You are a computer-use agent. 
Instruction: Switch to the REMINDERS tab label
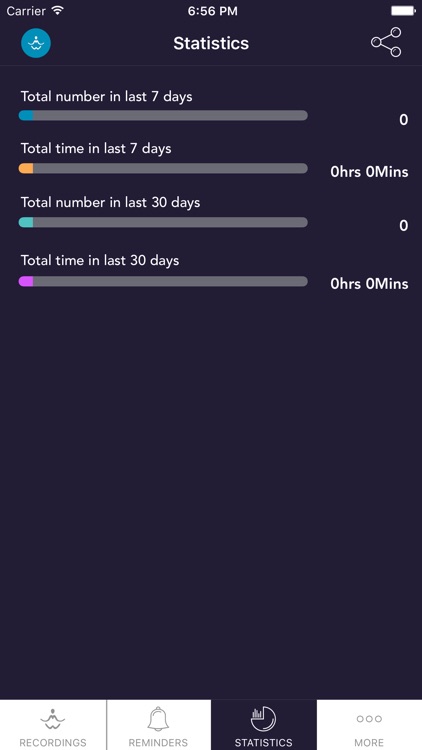pyautogui.click(x=158, y=743)
